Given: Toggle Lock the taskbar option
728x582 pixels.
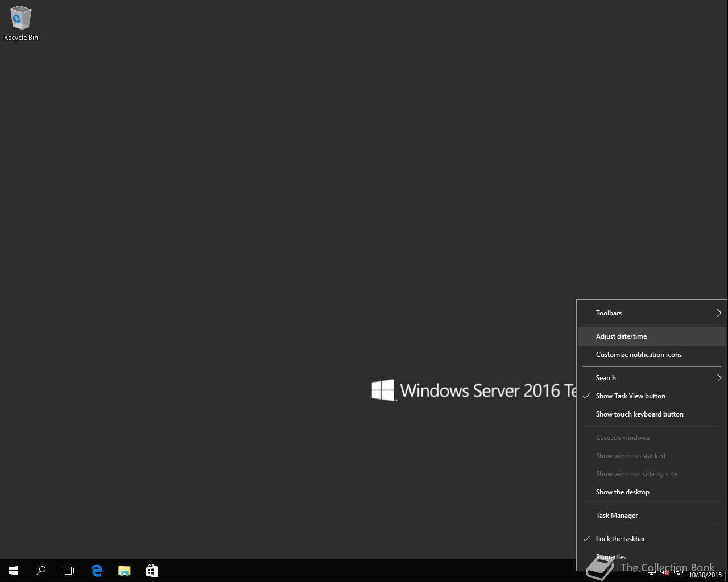Looking at the screenshot, I should click(652, 539).
